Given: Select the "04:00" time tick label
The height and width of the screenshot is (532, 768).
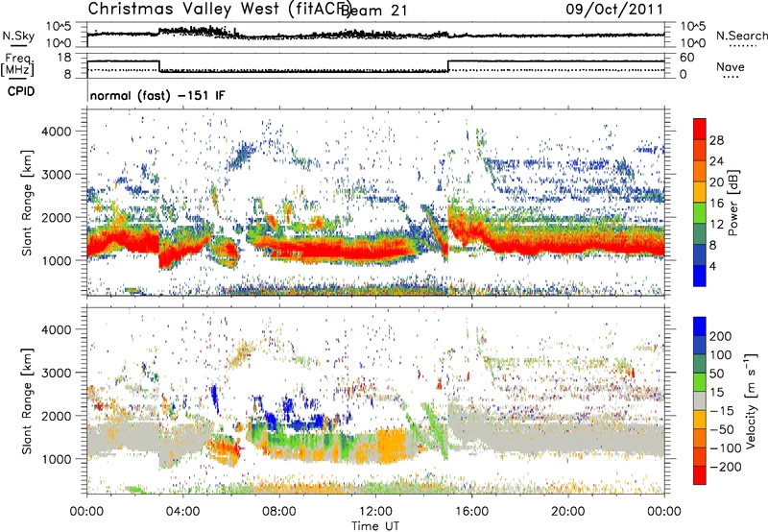Looking at the screenshot, I should pyautogui.click(x=183, y=512).
